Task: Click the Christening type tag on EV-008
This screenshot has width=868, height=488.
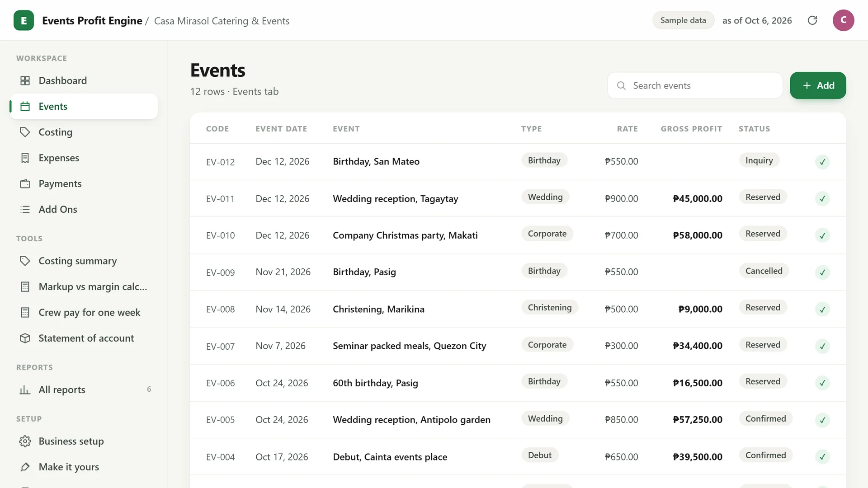Action: point(550,307)
